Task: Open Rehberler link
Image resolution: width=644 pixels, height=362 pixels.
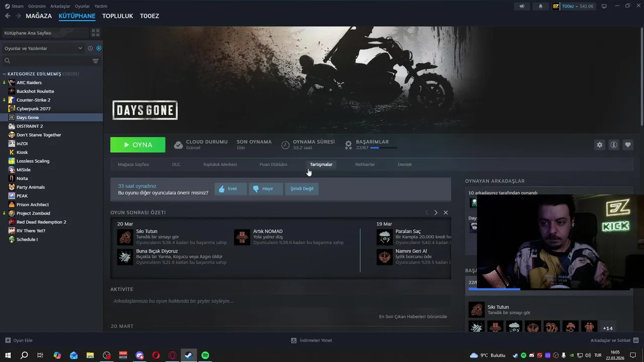Action: pyautogui.click(x=365, y=164)
